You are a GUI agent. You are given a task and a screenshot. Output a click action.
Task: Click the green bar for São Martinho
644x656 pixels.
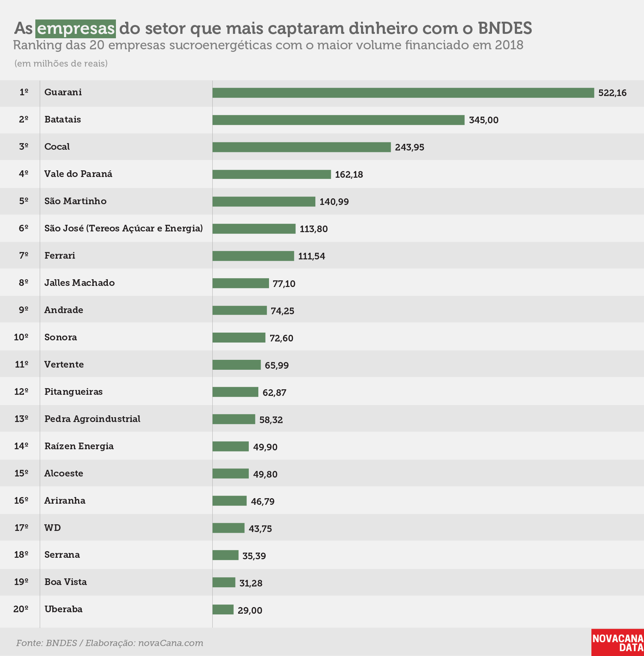point(264,202)
